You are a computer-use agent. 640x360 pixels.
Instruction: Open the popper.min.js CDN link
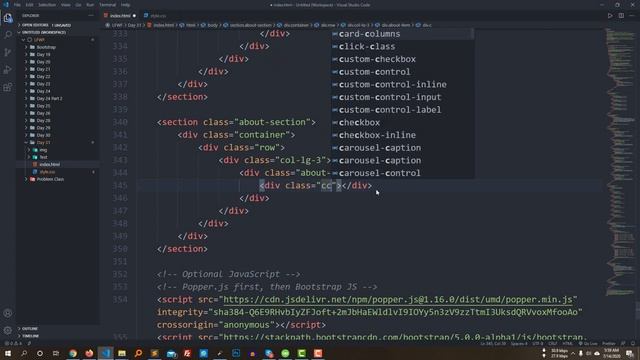(x=398, y=300)
